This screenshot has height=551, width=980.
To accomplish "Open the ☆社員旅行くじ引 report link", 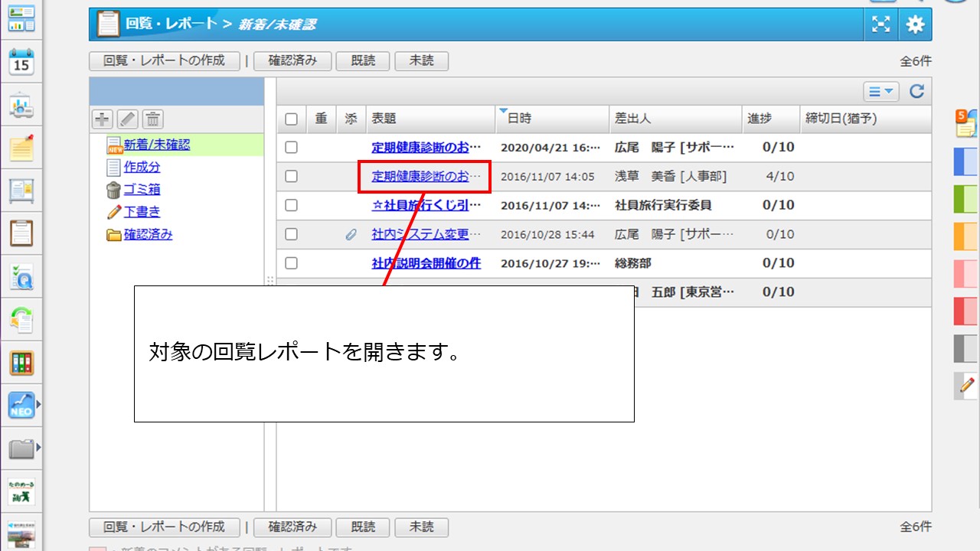I will click(426, 205).
